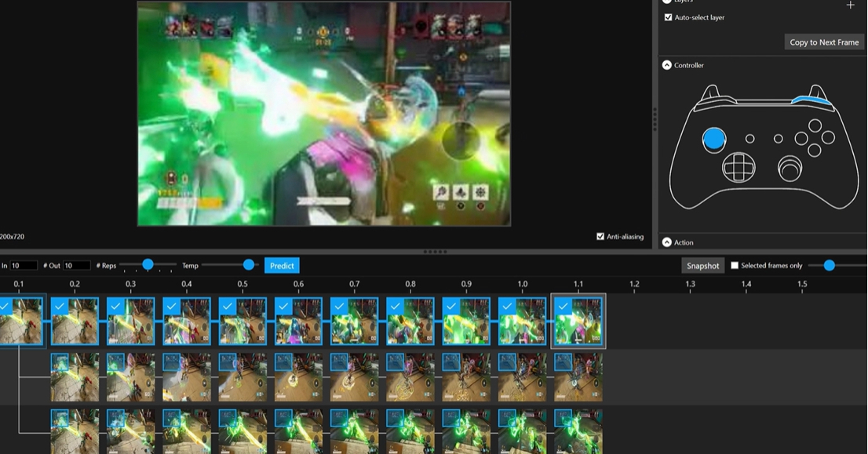
Task: Click the top face button on controller
Action: 815,125
